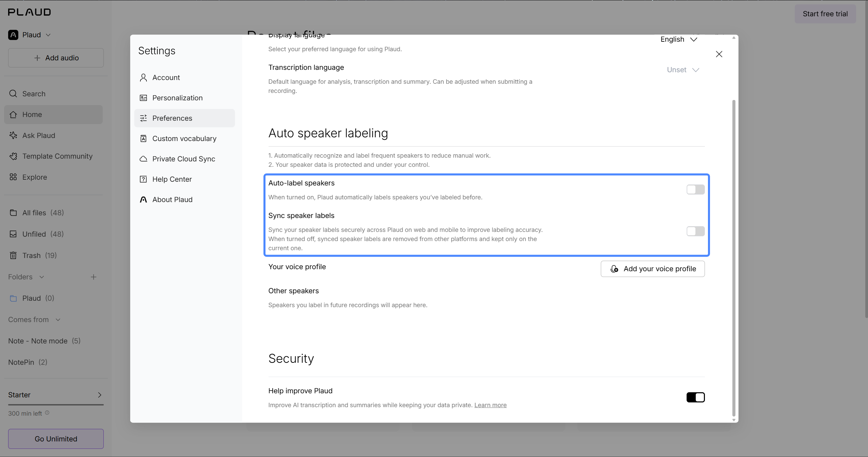Screen dimensions: 868x457
Task: Click the Ask Plaud sparkle icon
Action: click(13, 135)
